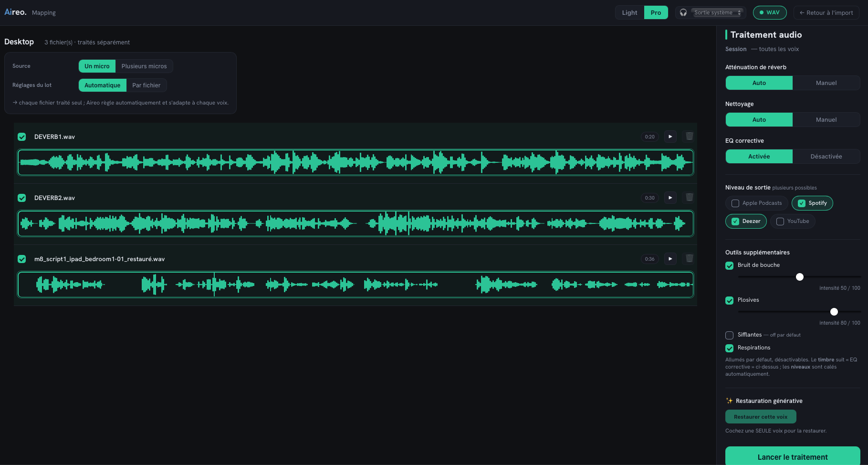Click the Aireo logo
The image size is (868, 465).
click(15, 12)
